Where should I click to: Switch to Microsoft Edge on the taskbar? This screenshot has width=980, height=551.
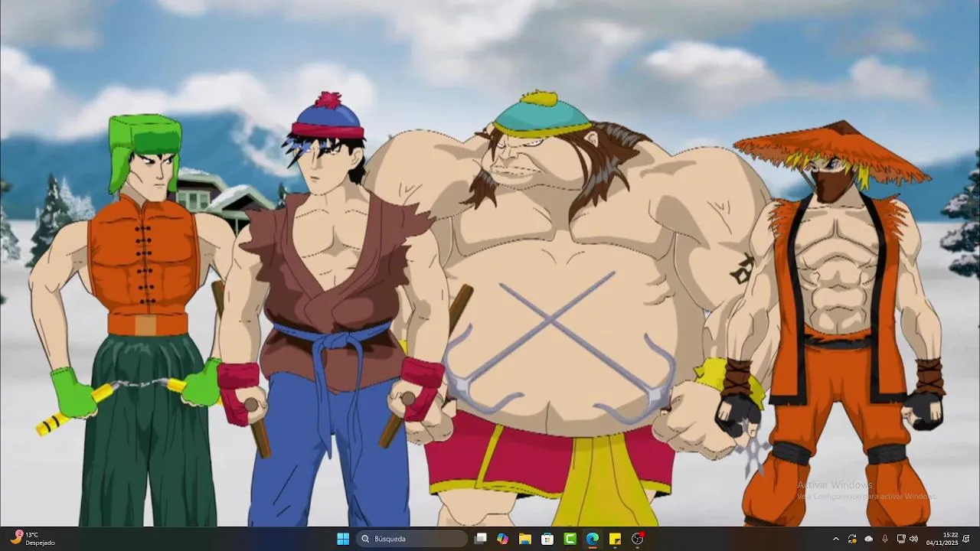click(592, 539)
